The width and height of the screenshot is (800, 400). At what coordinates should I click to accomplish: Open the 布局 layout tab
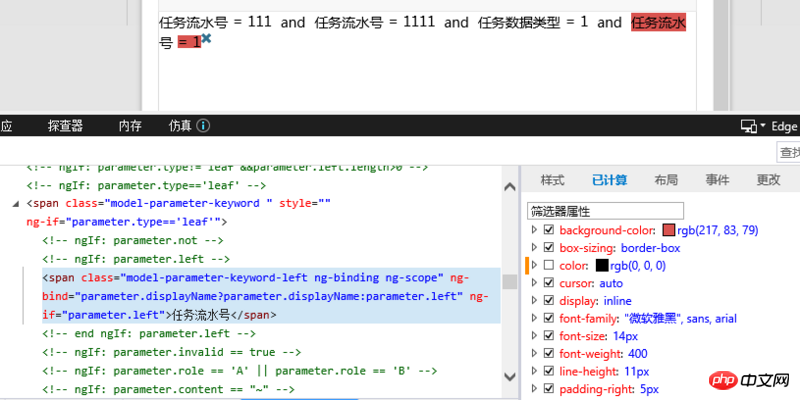point(666,180)
